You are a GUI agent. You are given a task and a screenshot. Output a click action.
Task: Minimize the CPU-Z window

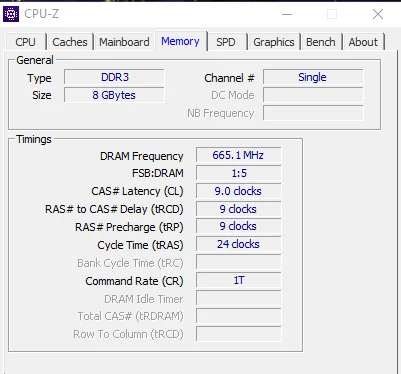point(287,14)
